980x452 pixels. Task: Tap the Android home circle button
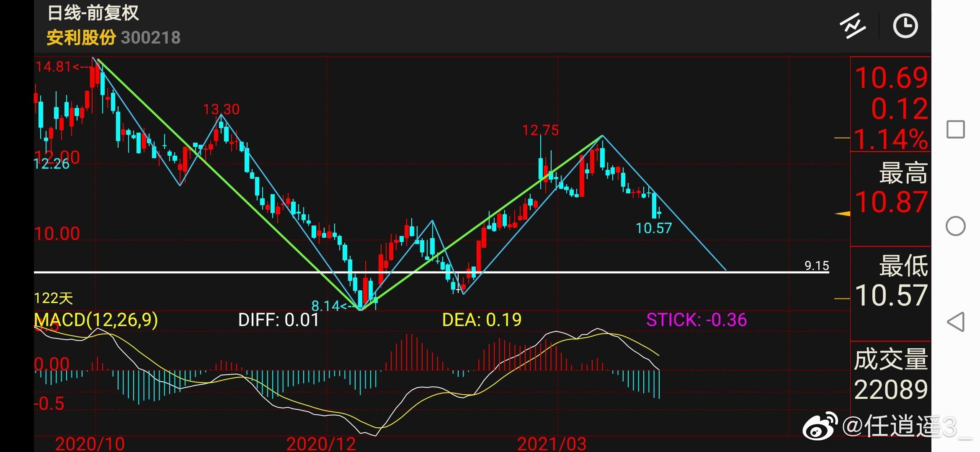point(956,226)
